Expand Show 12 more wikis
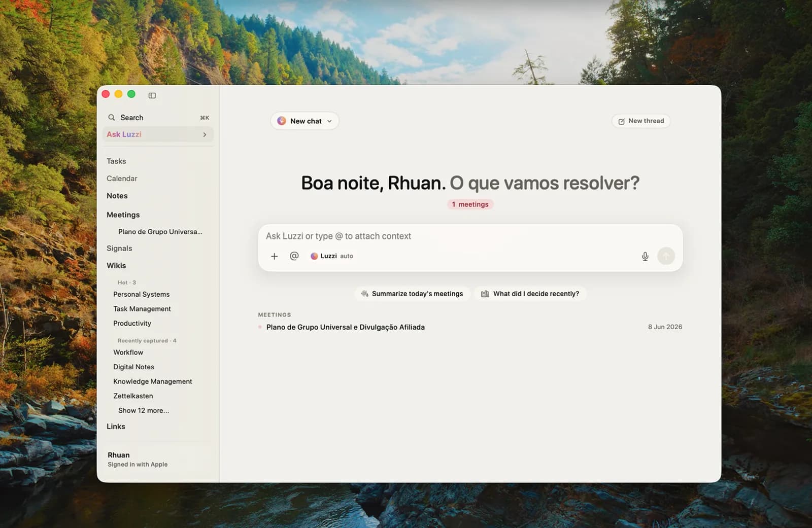 coord(144,410)
